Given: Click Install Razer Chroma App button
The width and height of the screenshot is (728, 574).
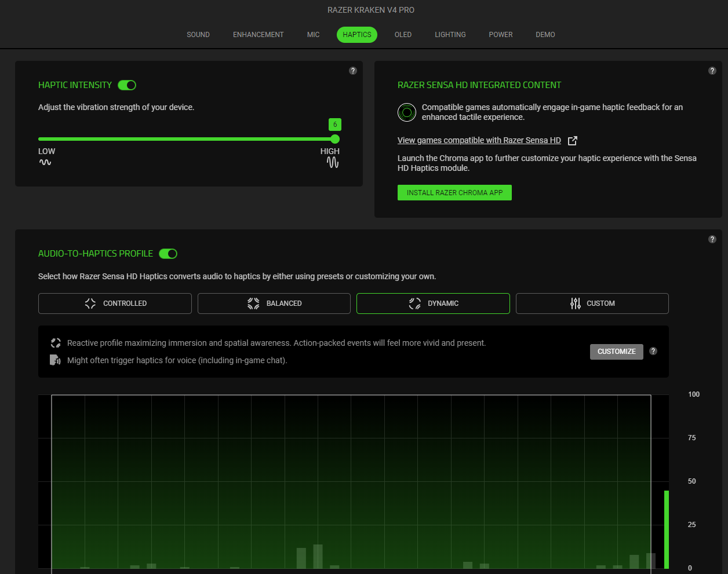Looking at the screenshot, I should tap(454, 193).
